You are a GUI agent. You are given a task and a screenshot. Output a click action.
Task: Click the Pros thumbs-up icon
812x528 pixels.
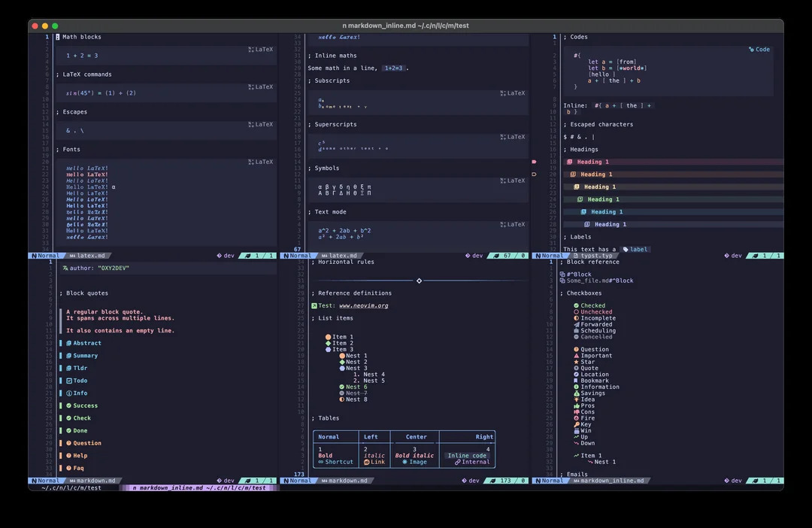point(576,405)
